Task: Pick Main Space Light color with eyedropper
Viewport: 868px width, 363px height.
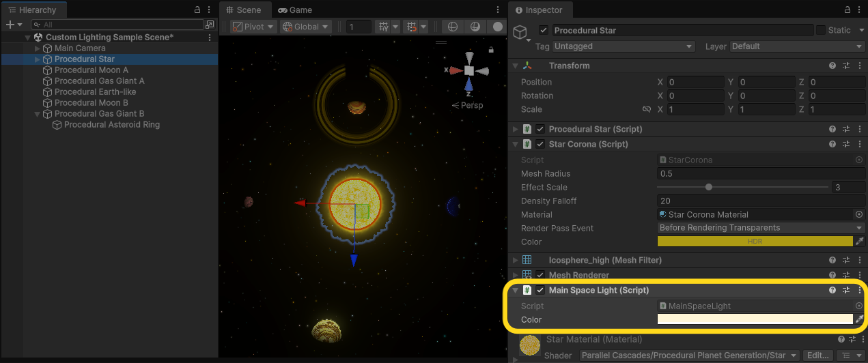Action: pyautogui.click(x=860, y=319)
